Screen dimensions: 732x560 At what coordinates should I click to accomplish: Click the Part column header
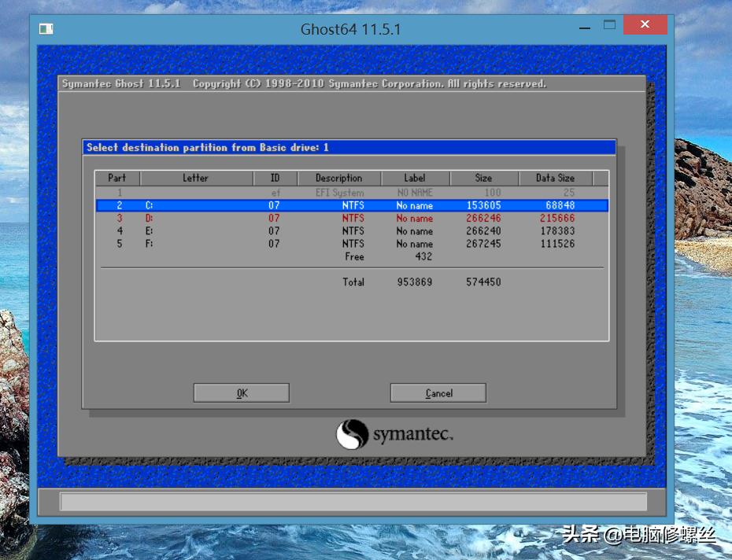pyautogui.click(x=117, y=178)
